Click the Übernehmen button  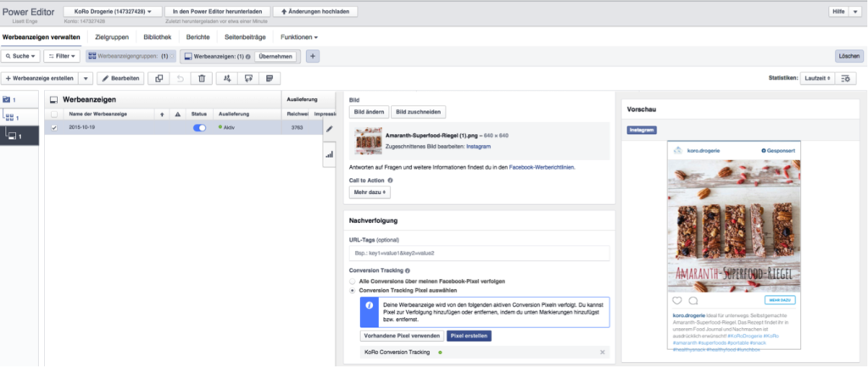click(x=275, y=56)
